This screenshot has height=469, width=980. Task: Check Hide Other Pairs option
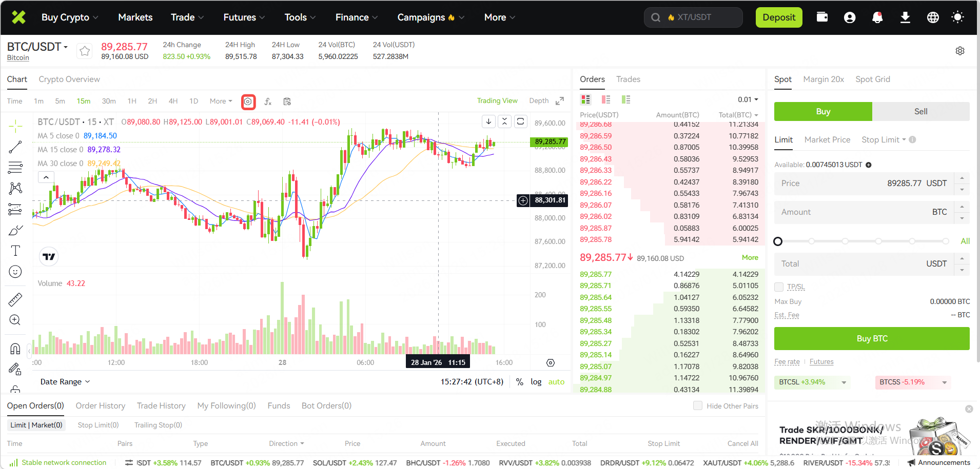(x=698, y=406)
